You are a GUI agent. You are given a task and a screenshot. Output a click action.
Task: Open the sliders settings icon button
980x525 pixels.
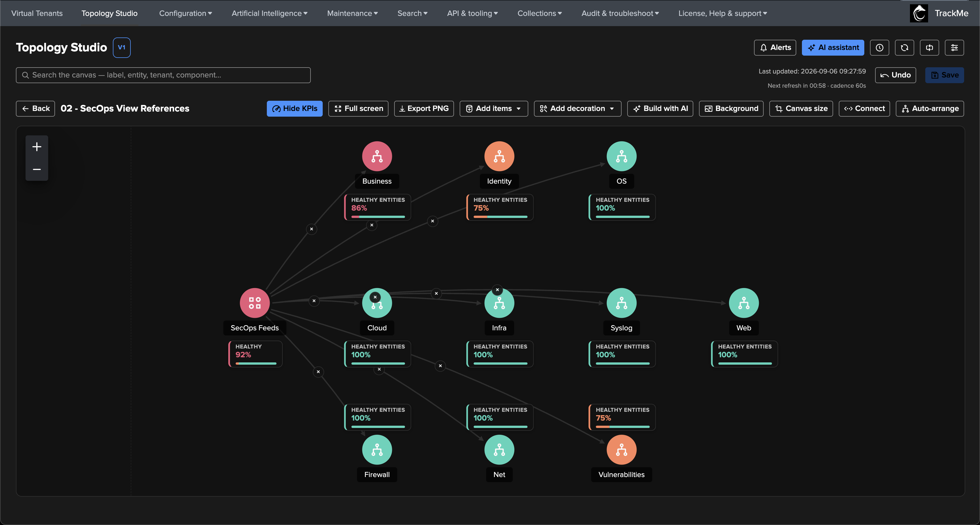954,48
